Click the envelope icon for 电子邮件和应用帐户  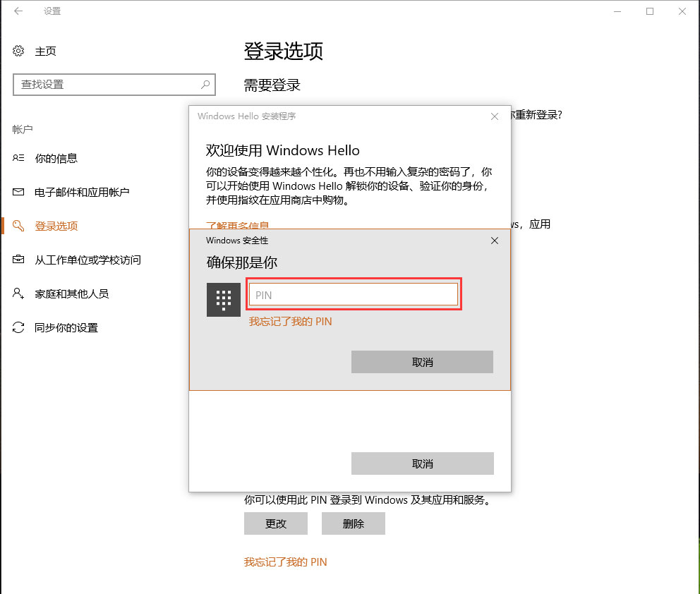coord(21,192)
